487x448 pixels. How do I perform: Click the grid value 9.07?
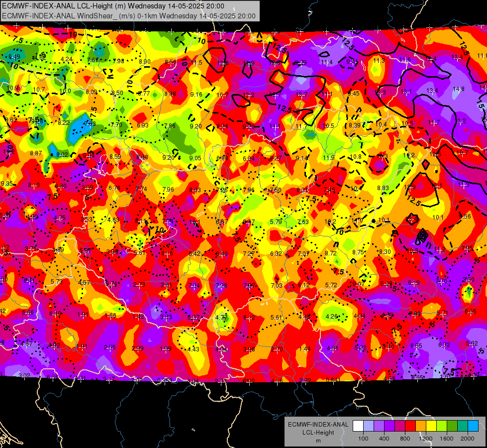tap(359, 284)
